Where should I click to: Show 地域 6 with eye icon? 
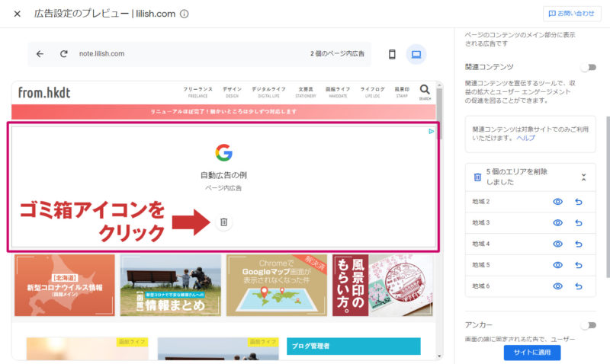[x=558, y=286]
